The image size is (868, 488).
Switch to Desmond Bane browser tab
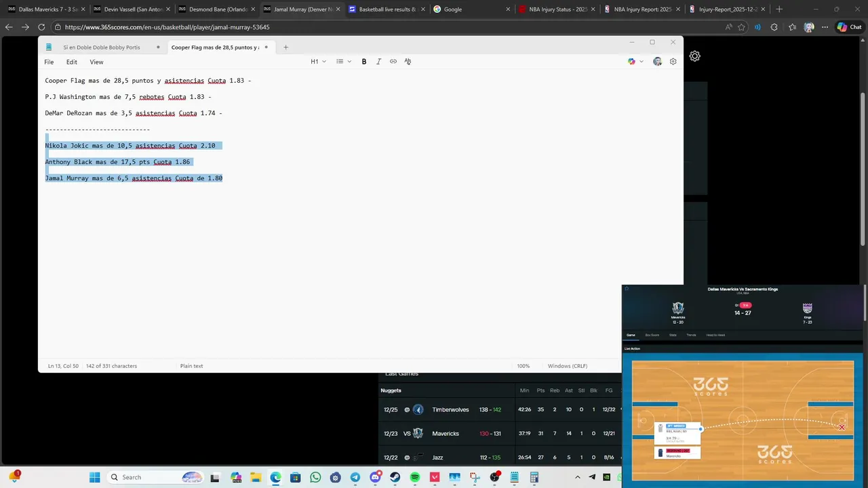(x=216, y=9)
